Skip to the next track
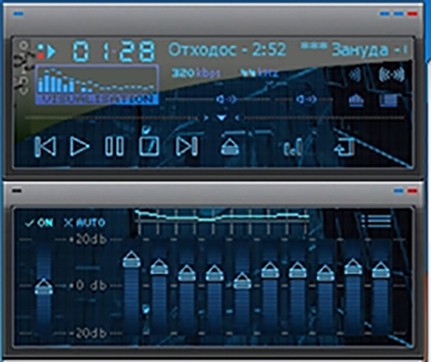Viewport: 431px width, 362px height. click(x=187, y=146)
